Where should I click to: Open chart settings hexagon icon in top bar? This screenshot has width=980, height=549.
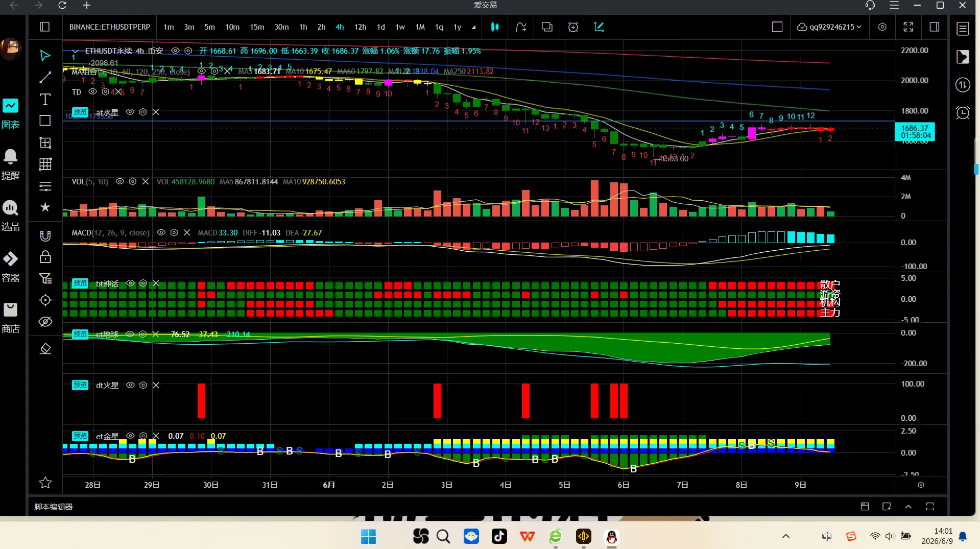click(x=882, y=27)
